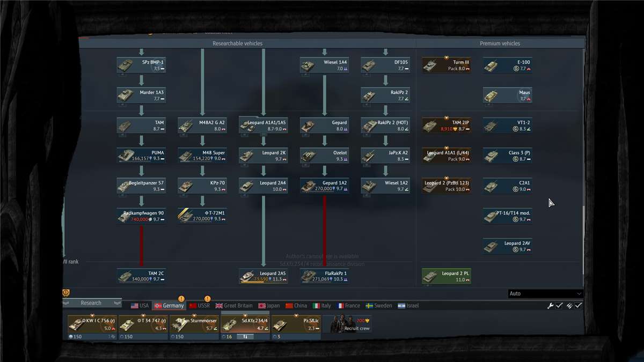This screenshot has width=644, height=362.
Task: Switch to the Israel nation tab
Action: click(x=408, y=306)
